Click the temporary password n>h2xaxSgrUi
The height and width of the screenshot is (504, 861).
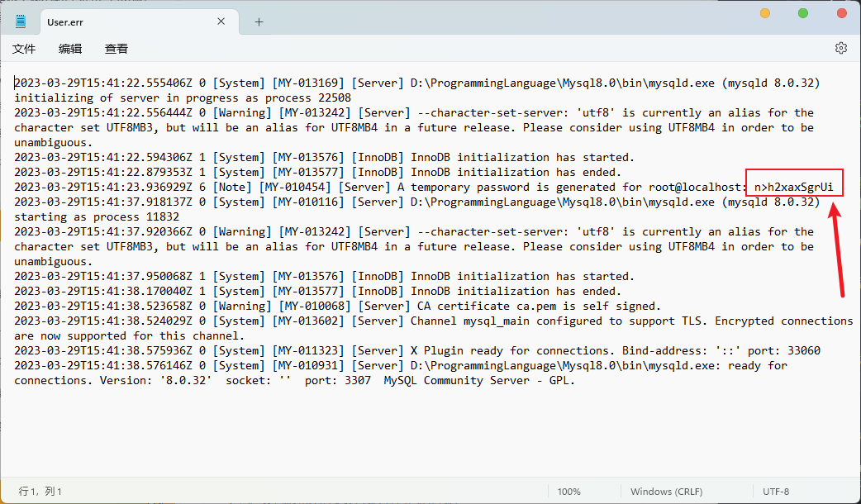tap(793, 188)
